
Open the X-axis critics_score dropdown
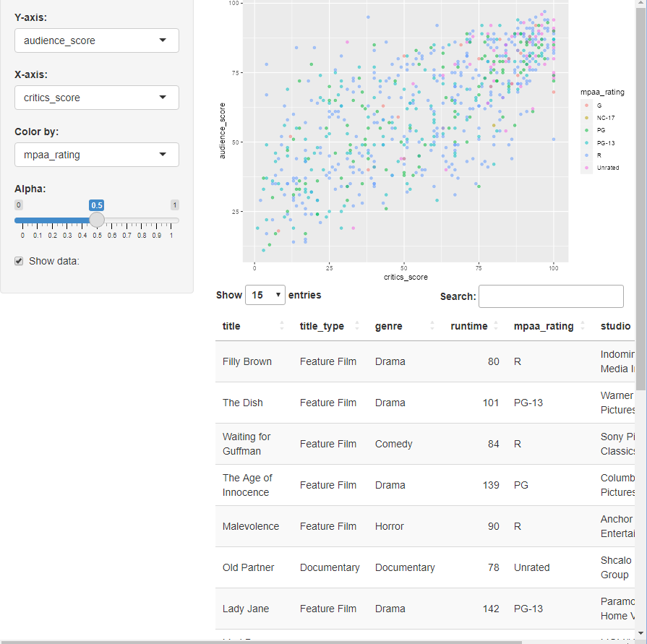click(97, 98)
